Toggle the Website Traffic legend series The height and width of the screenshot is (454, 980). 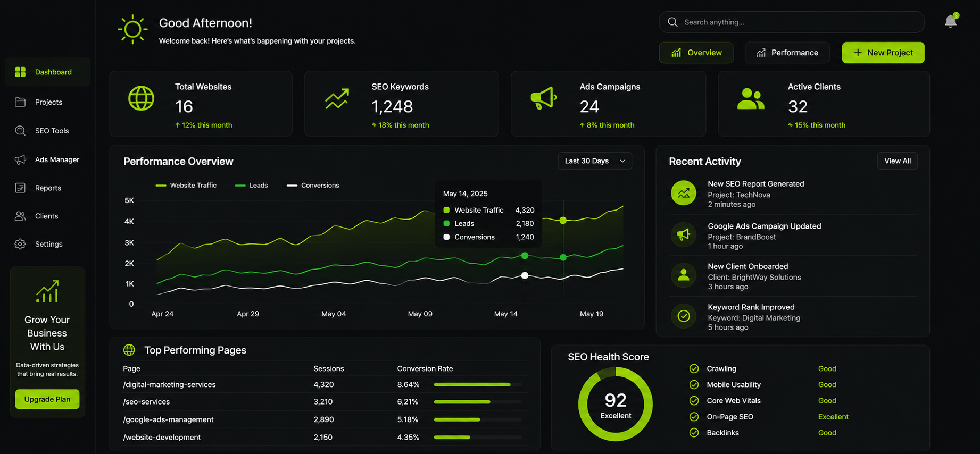click(186, 186)
